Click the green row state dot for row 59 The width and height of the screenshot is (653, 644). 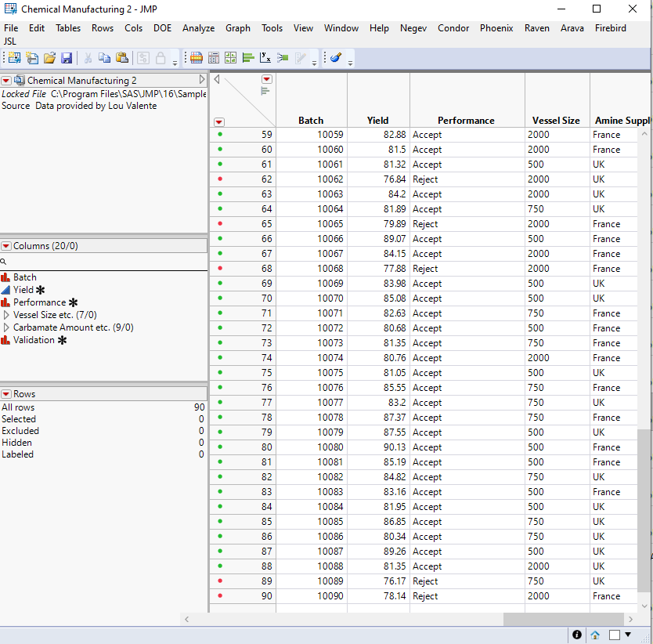point(220,134)
